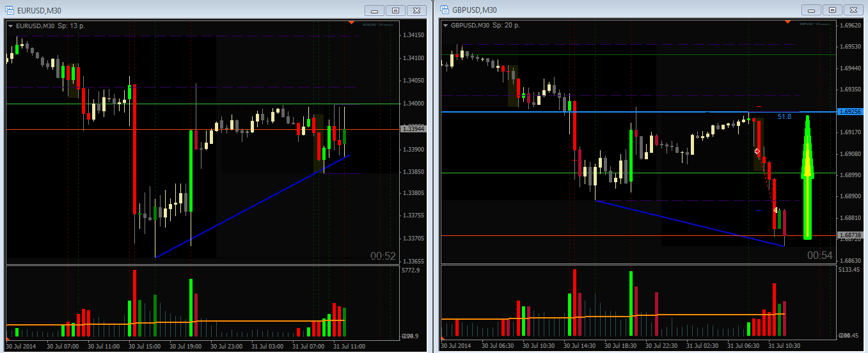Close the GBPUSD,M30 chart window

click(853, 10)
